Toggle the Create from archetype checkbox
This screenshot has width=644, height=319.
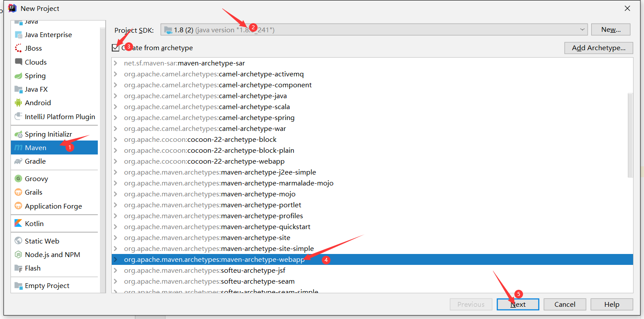[x=116, y=48]
